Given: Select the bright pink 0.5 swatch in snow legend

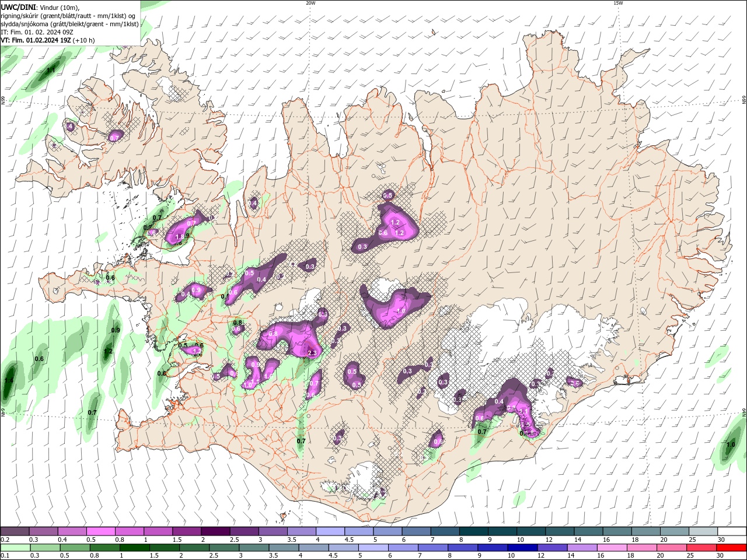Looking at the screenshot, I should tap(100, 531).
